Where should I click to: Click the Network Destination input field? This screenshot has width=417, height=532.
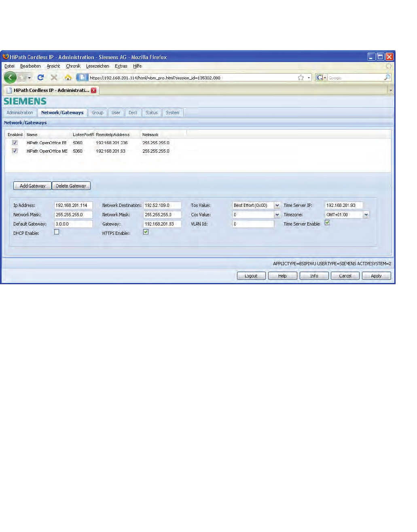162,205
